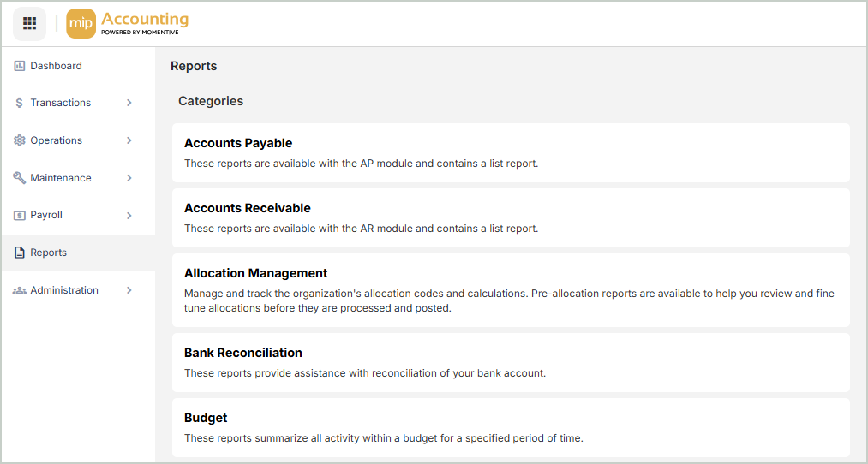Image resolution: width=868 pixels, height=464 pixels.
Task: Click the Payroll money icon
Action: [20, 216]
